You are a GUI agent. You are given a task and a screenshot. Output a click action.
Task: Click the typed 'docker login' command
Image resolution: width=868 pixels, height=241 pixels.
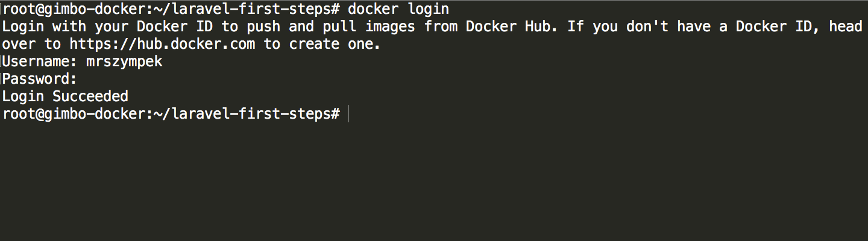(398, 10)
